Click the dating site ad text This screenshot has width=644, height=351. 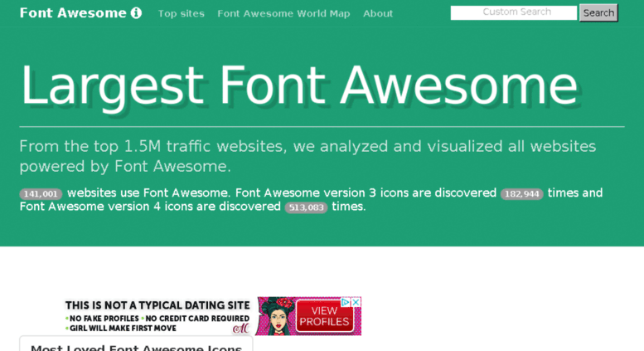pyautogui.click(x=157, y=316)
